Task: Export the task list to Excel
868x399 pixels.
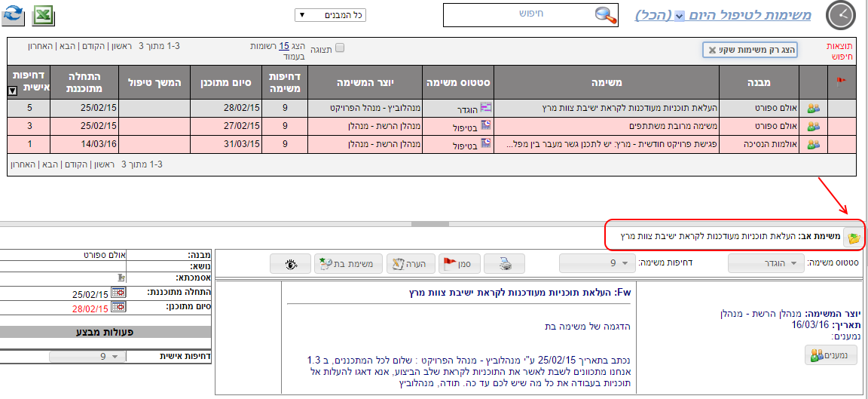Action: [44, 14]
